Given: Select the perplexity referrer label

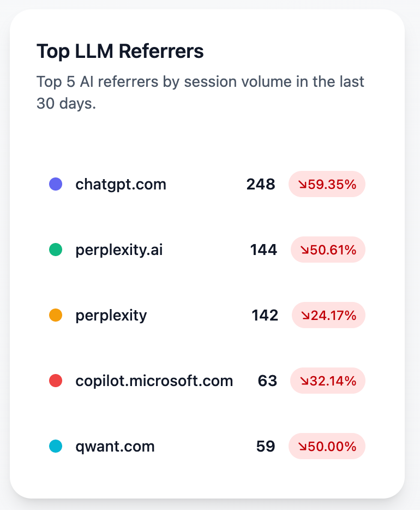Looking at the screenshot, I should coord(111,315).
